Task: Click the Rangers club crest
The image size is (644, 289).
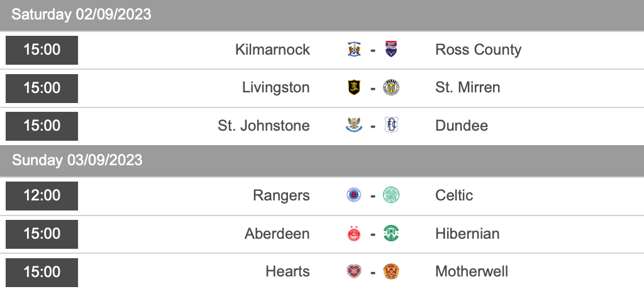Action: [354, 195]
